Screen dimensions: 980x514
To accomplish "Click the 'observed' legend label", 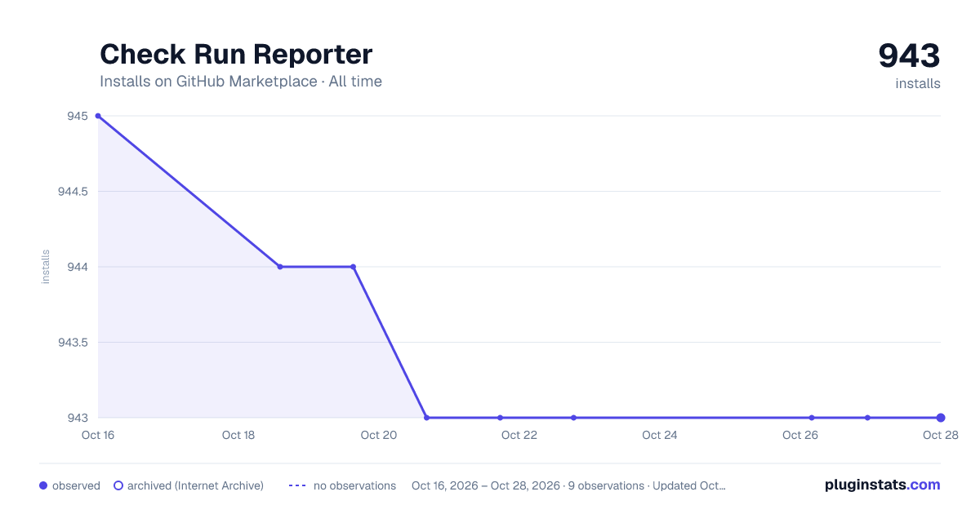I will 76,485.
